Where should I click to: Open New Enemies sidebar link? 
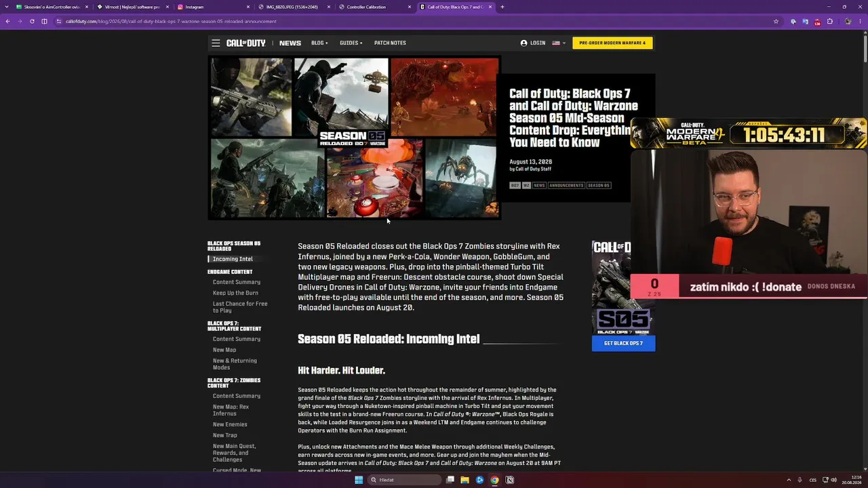point(230,424)
